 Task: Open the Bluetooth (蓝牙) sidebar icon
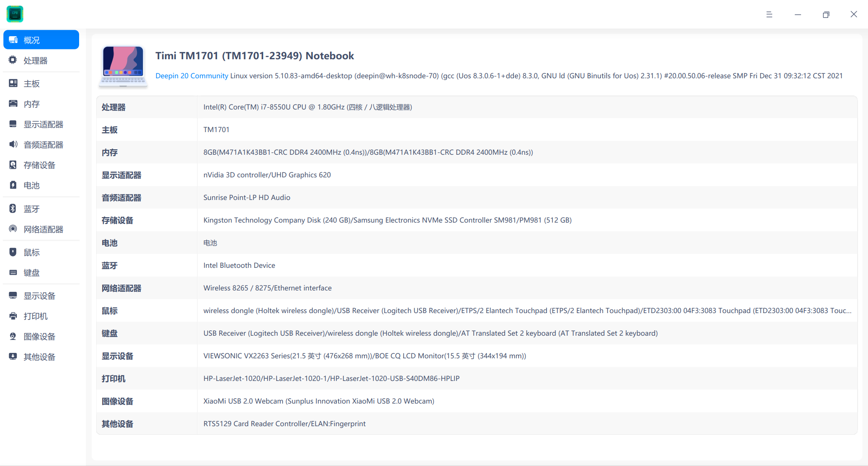(13, 209)
